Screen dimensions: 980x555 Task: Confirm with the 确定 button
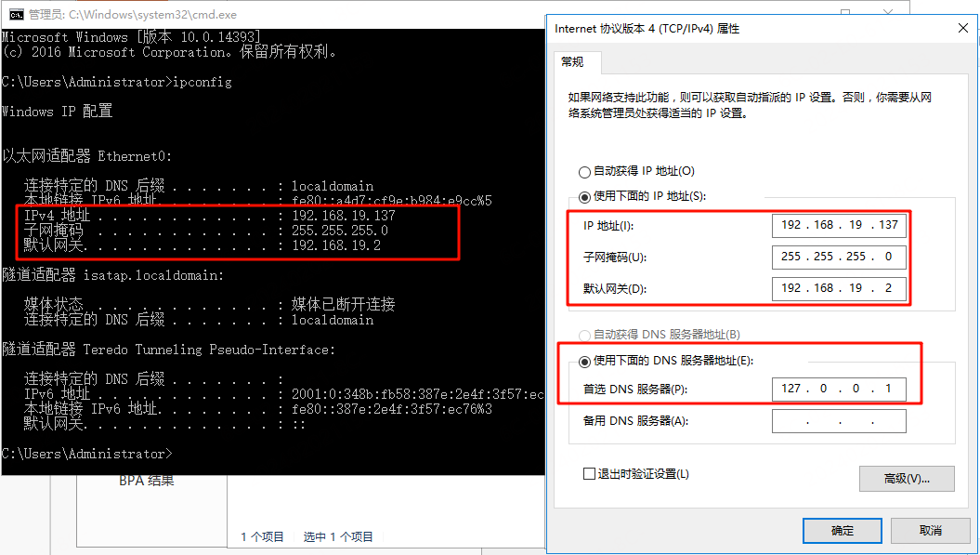842,531
